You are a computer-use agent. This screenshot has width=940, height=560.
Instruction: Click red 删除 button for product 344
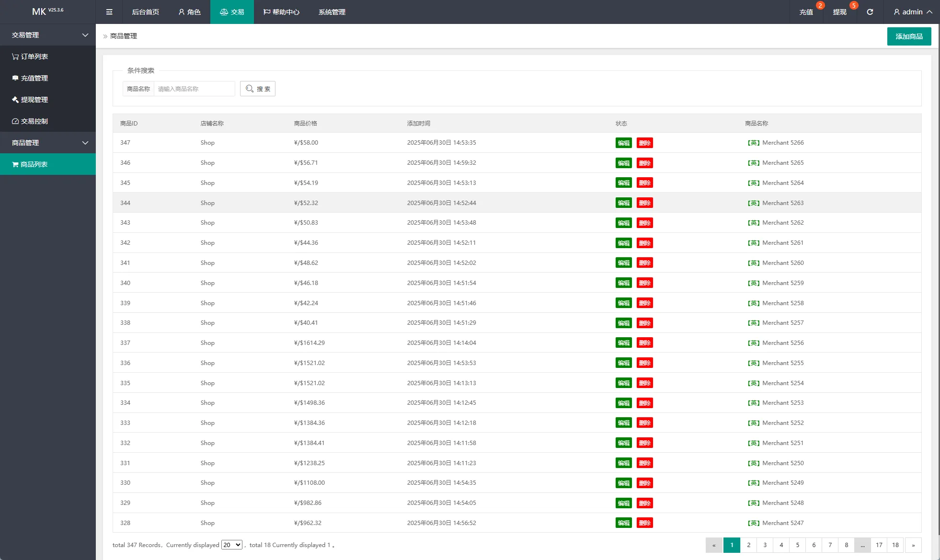644,203
